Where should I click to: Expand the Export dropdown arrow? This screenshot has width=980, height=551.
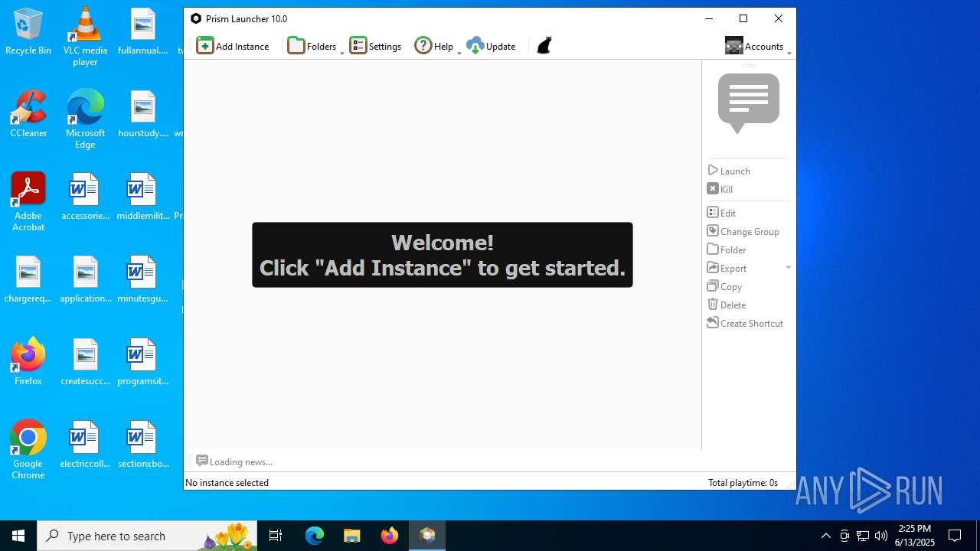(789, 268)
